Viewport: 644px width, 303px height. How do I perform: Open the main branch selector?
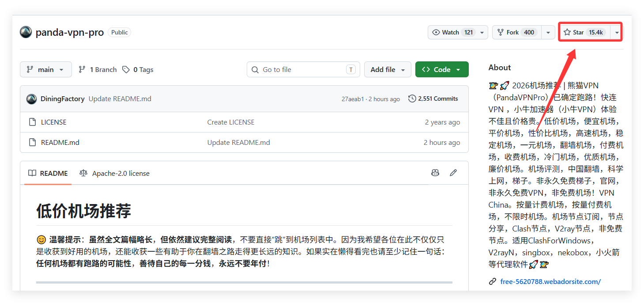click(46, 70)
